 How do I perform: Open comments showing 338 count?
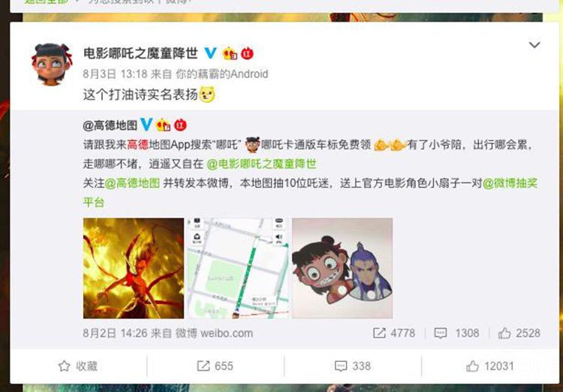pyautogui.click(x=352, y=366)
